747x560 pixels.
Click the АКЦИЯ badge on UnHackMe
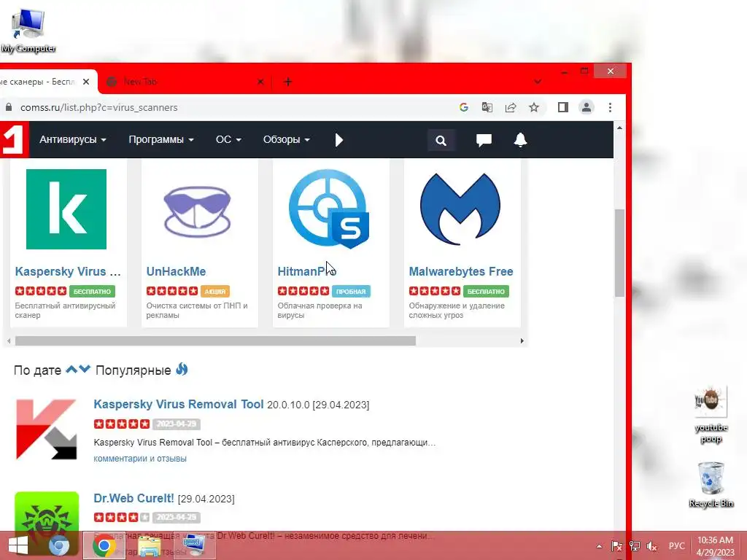click(x=215, y=292)
